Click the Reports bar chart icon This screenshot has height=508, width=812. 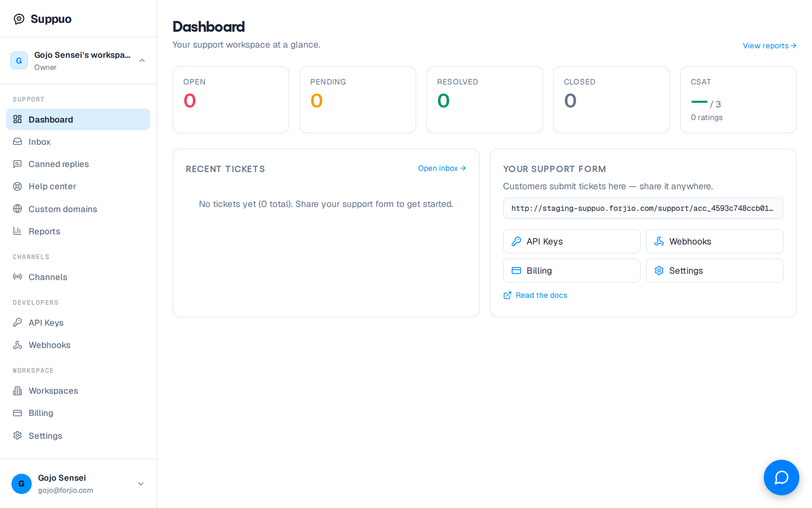tap(17, 231)
